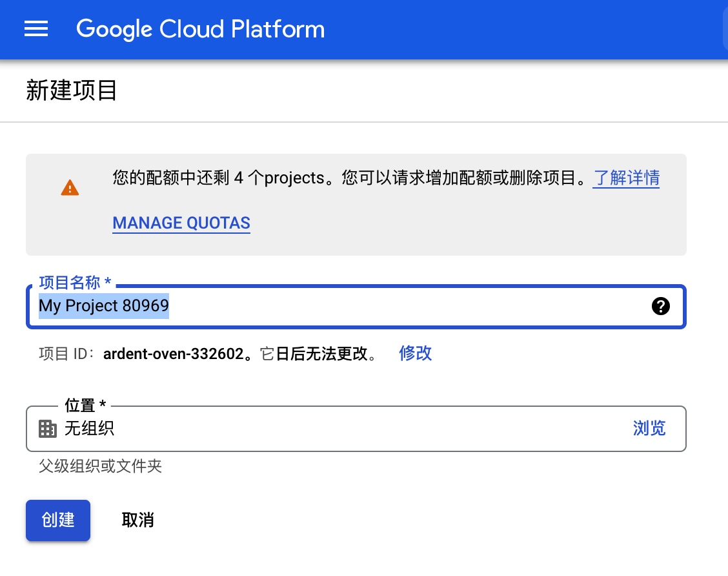Viewport: 728px width, 576px height.
Task: Click the 新建项目 page heading
Action: pyautogui.click(x=71, y=90)
